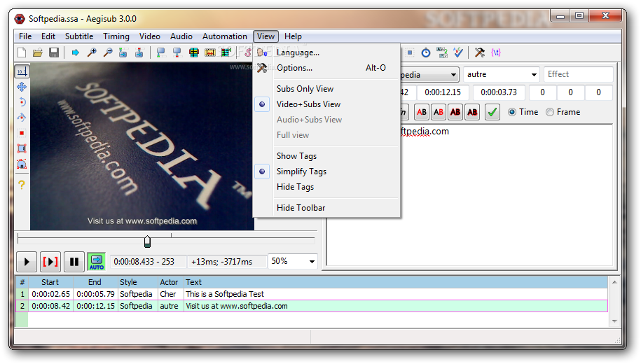Select row 'This is a Softpedia Test'

click(x=312, y=294)
